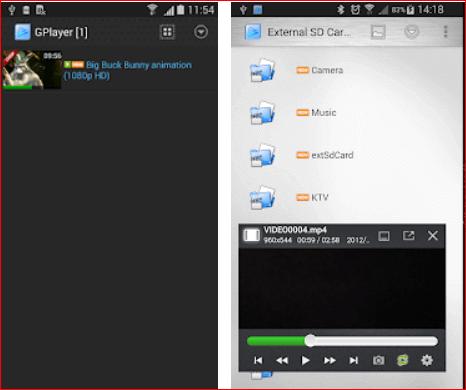Open the picture view icon in header
This screenshot has width=466, height=390.
coord(378,32)
